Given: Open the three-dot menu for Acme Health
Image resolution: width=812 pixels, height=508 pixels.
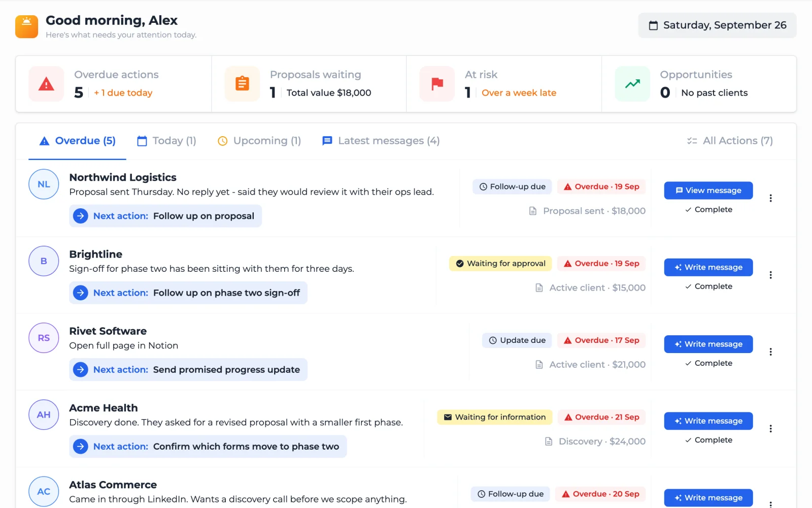Looking at the screenshot, I should coord(770,428).
